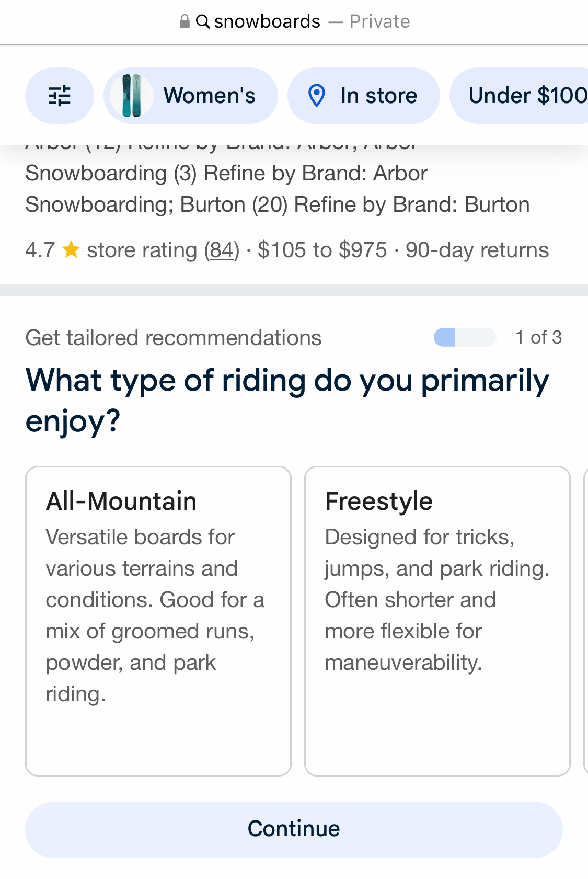The width and height of the screenshot is (588, 879).
Task: Tap the search magnifier icon
Action: coord(203,21)
